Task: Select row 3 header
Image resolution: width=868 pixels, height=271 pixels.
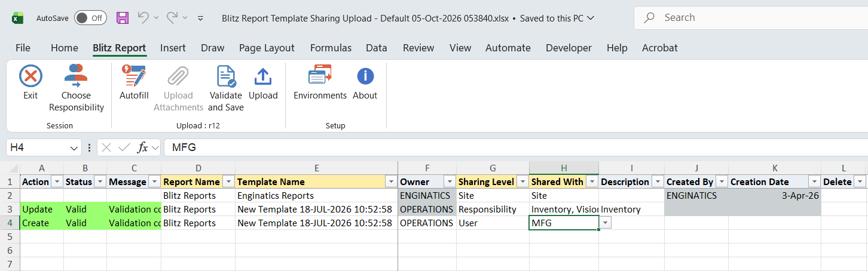Action: click(x=10, y=210)
